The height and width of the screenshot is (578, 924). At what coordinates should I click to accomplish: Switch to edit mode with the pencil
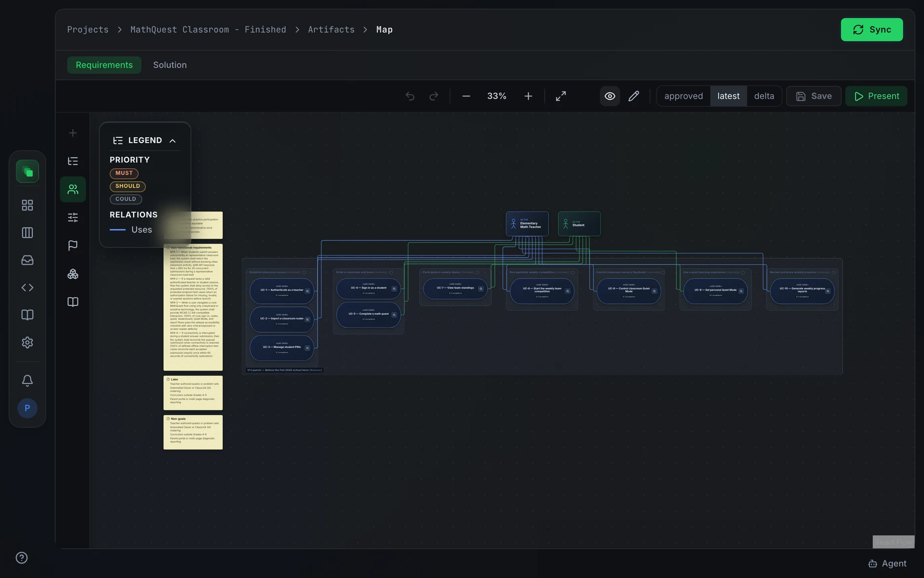tap(634, 96)
